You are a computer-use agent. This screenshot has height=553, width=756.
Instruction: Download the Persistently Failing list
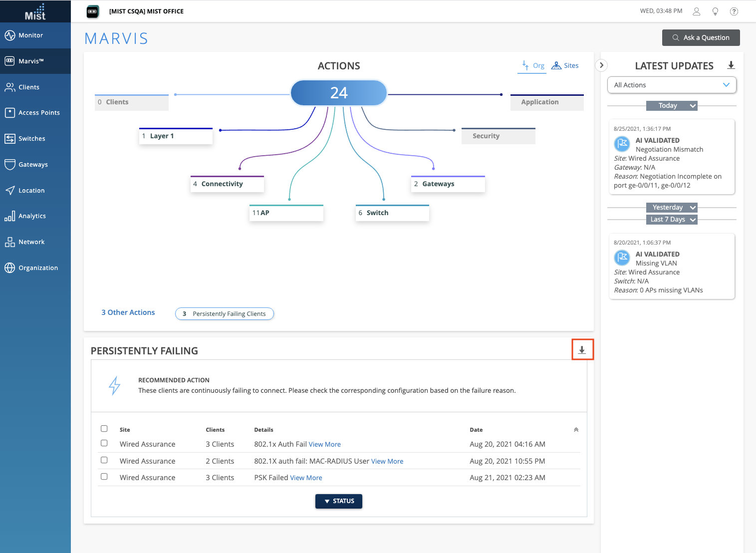coord(582,350)
